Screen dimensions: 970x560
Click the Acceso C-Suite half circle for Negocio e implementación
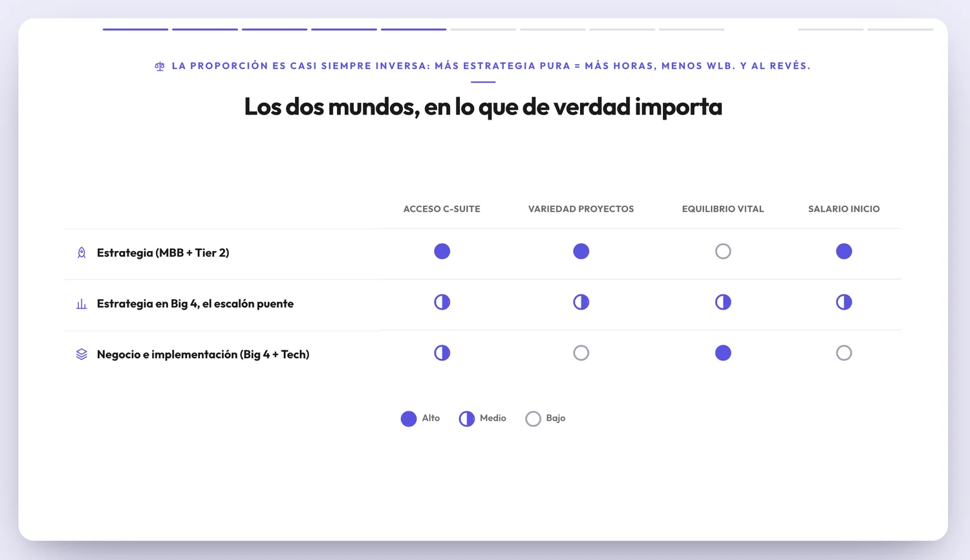[x=442, y=352]
